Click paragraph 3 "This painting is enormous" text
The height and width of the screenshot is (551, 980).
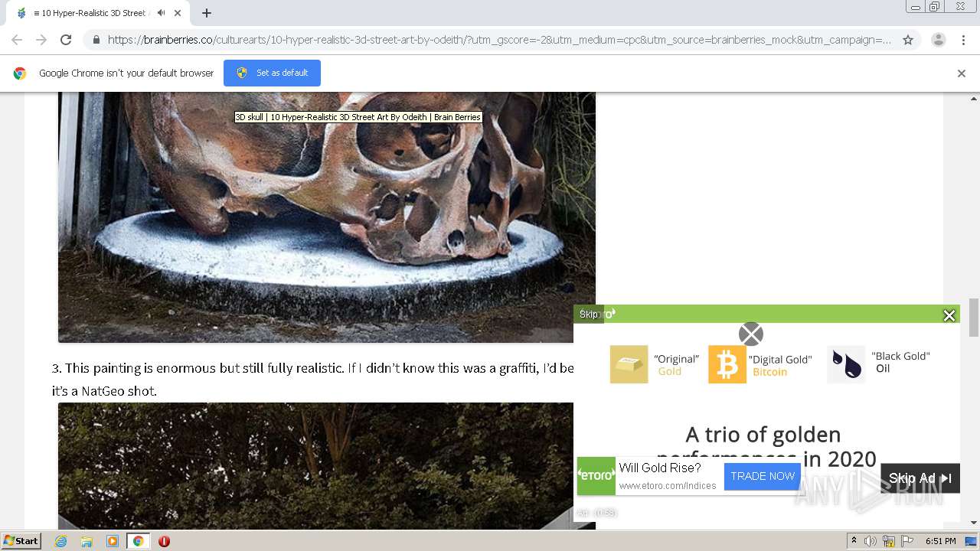[312, 380]
